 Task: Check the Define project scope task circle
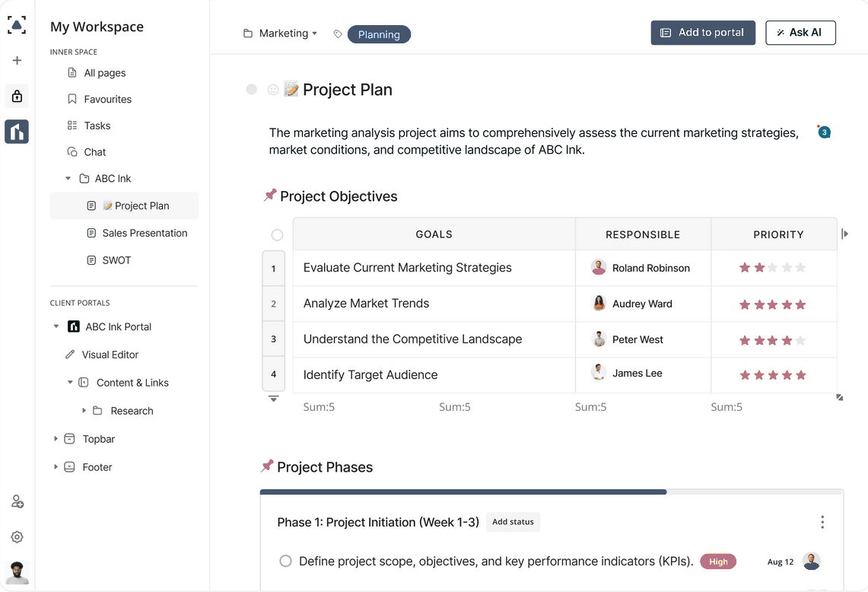point(285,562)
